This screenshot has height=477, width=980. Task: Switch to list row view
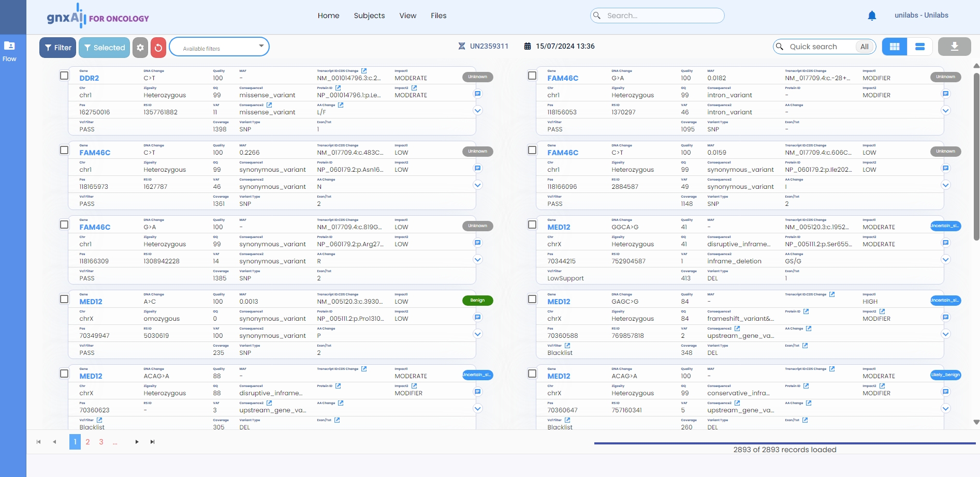pyautogui.click(x=920, y=47)
